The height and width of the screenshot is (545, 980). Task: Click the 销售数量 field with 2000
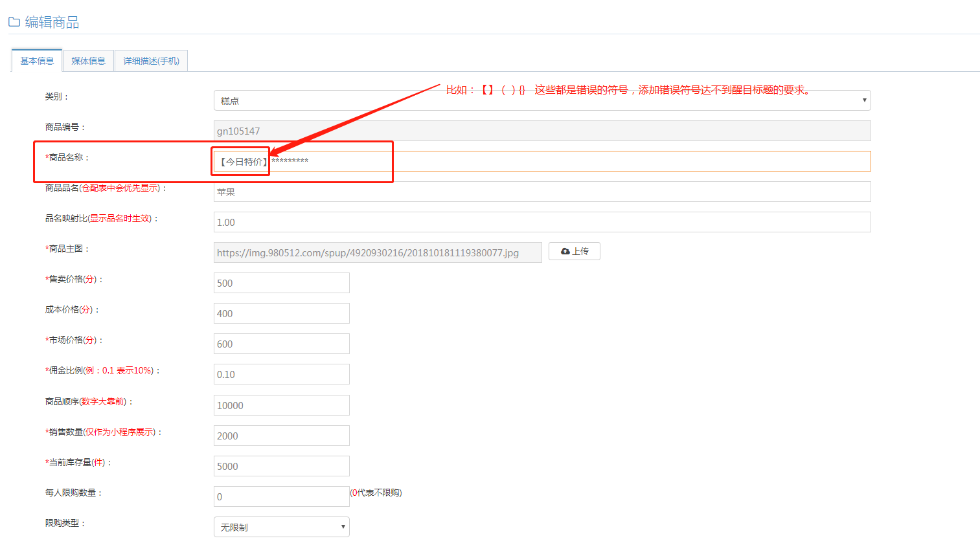(282, 436)
